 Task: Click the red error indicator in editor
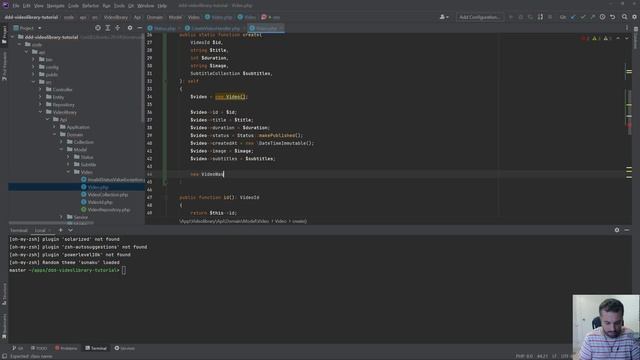pos(584,38)
